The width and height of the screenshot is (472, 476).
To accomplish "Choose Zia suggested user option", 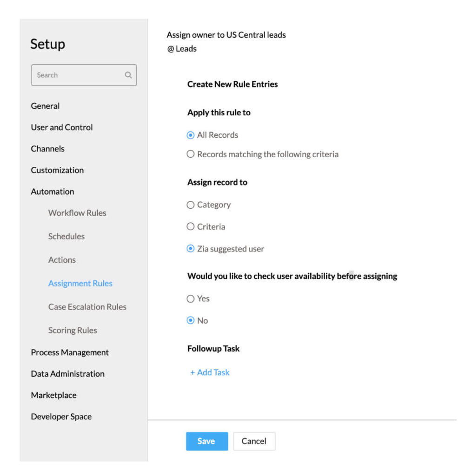I will 190,249.
